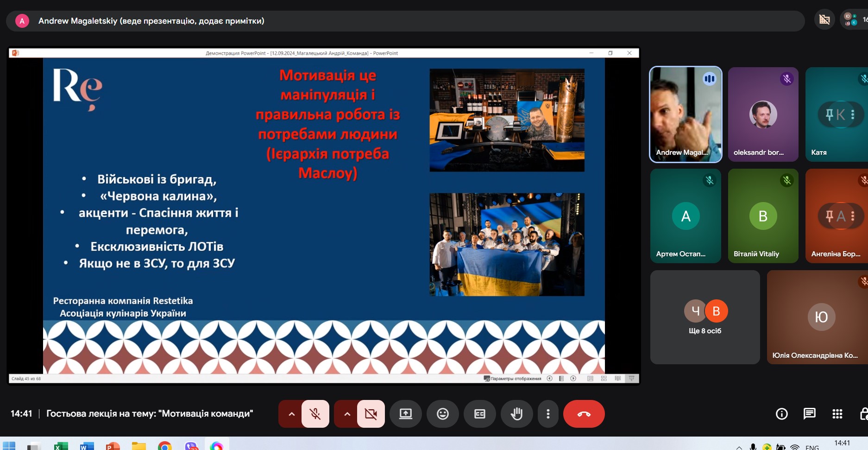The width and height of the screenshot is (868, 450).
Task: Click the raise hand icon
Action: pos(516,414)
